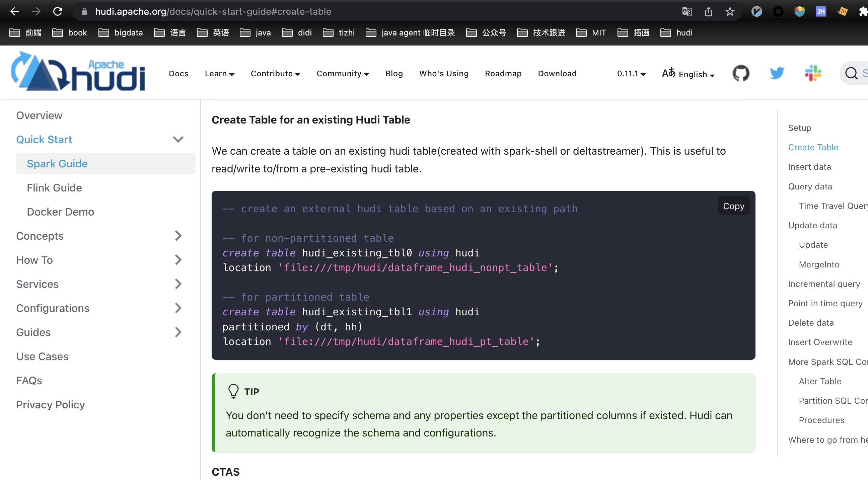Click the lock icon in address bar
Image resolution: width=868 pixels, height=480 pixels.
[85, 12]
